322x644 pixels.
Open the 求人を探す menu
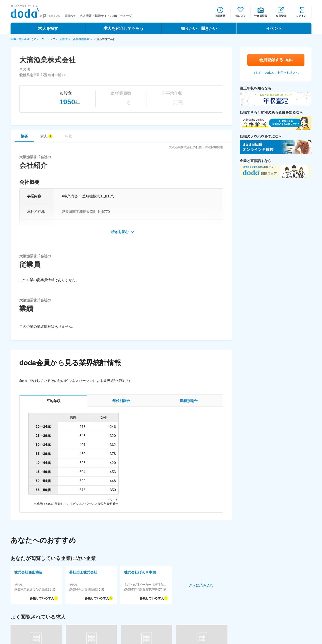48,28
